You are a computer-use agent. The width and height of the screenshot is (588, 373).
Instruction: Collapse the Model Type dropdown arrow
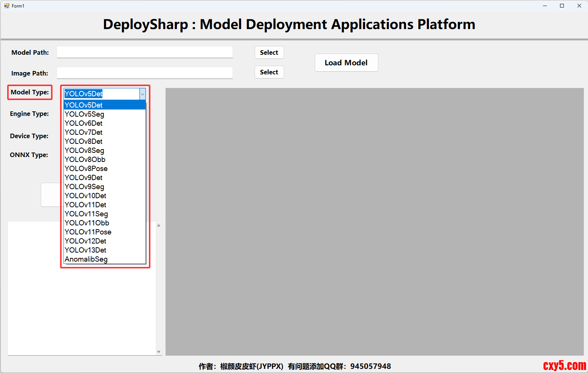click(x=142, y=94)
